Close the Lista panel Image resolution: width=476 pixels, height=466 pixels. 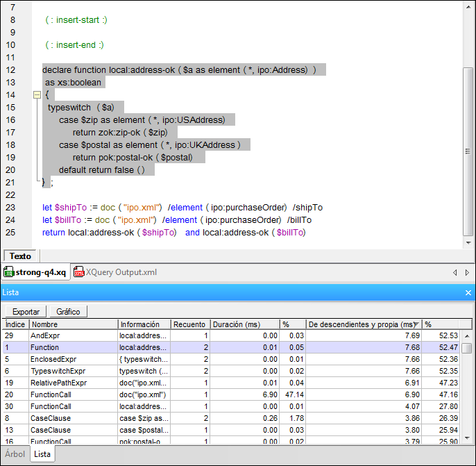(468, 293)
